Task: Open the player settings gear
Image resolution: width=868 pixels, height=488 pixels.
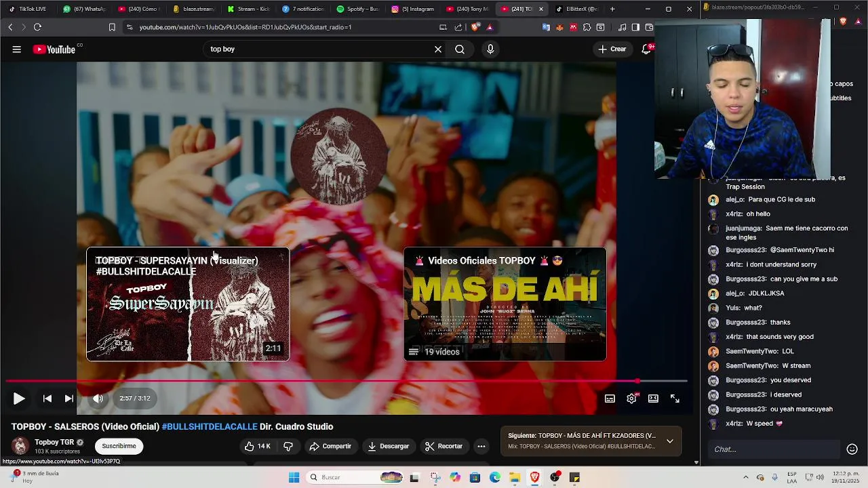Action: [x=631, y=399]
